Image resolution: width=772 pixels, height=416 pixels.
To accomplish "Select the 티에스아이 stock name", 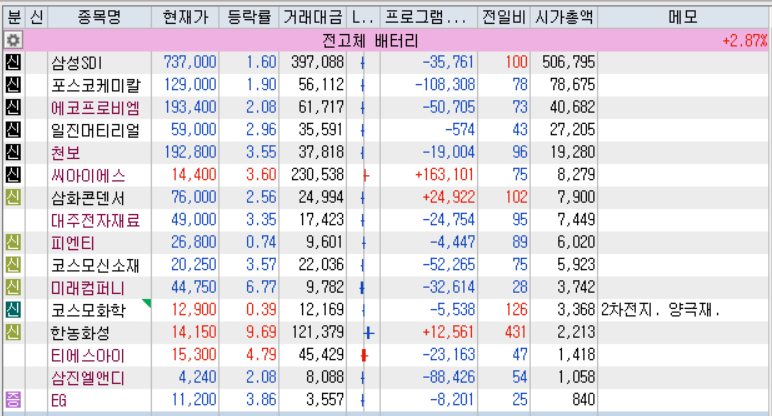I will pos(88,355).
